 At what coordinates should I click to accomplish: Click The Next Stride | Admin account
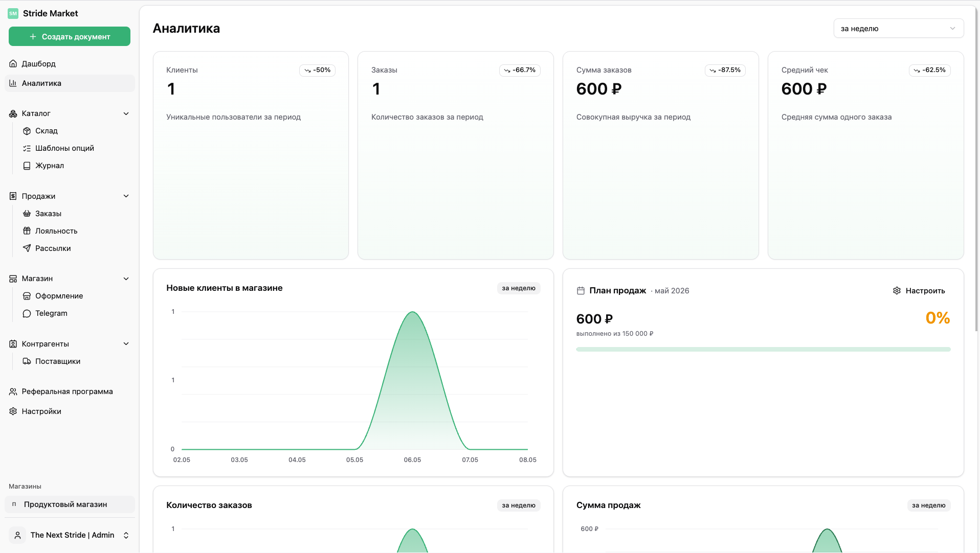pos(70,535)
